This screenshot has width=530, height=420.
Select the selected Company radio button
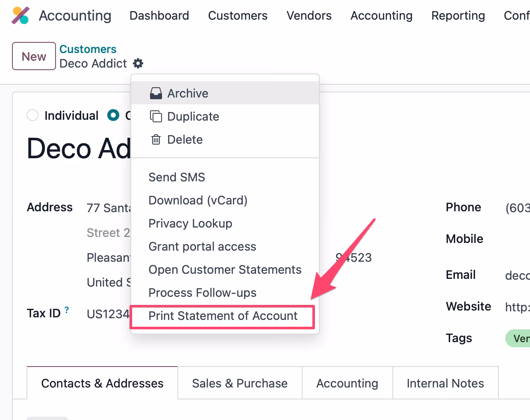pos(113,115)
